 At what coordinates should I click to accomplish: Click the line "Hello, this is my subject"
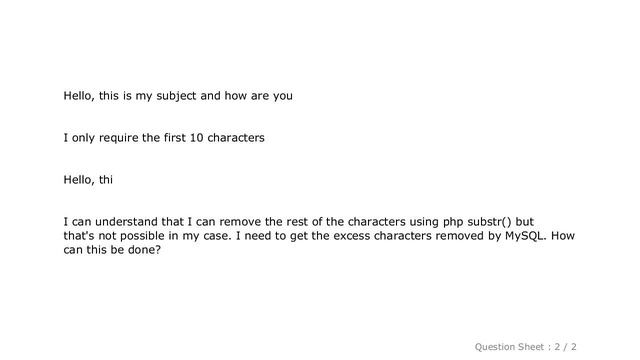pyautogui.click(x=130, y=96)
